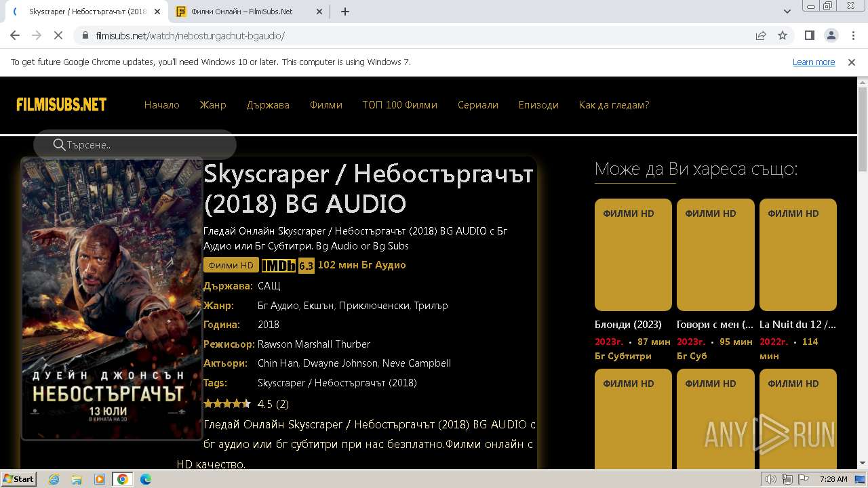Open the Екшън genre link
Screen dimensions: 868x488
tap(319, 306)
